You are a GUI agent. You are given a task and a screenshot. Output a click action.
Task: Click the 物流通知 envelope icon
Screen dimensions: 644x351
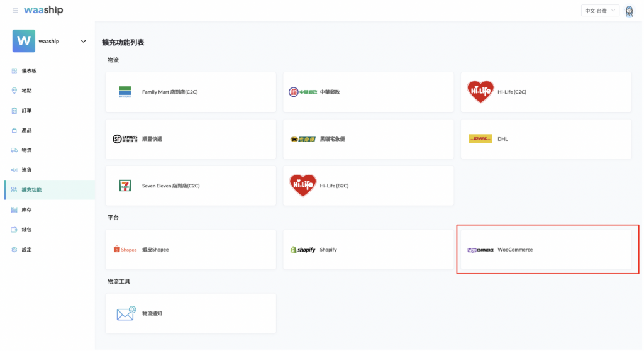[126, 313]
